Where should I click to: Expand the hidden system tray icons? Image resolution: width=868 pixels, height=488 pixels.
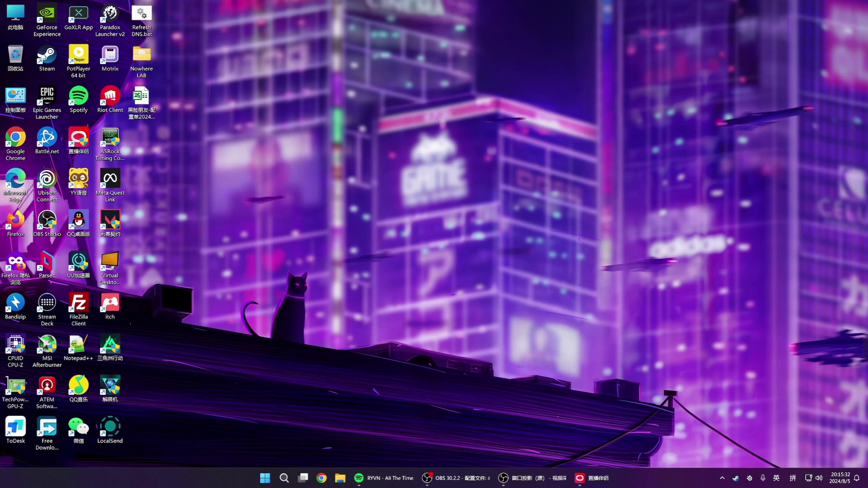722,478
